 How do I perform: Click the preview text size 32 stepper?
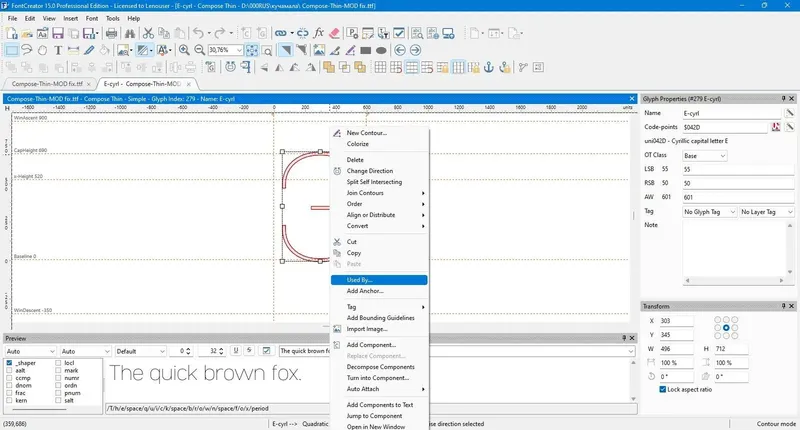coord(221,351)
